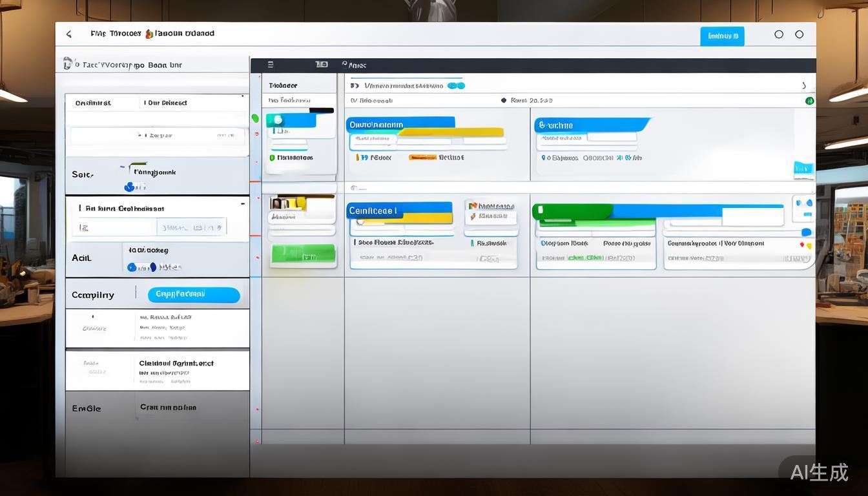This screenshot has width=868, height=496.
Task: Select the Compilny row in the left sidebar
Action: coord(93,295)
